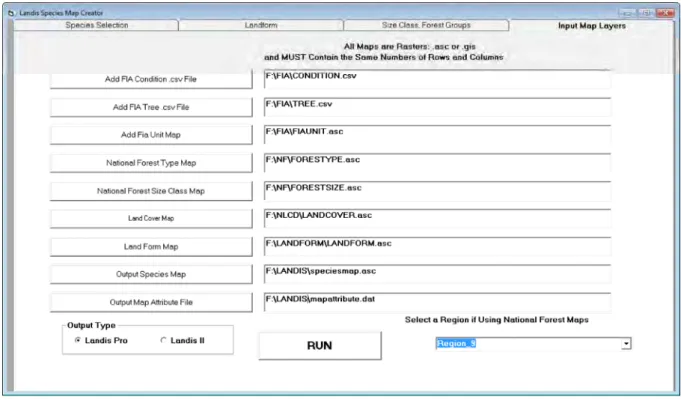Set the Output Species Map file
The image size is (681, 400).
pos(151,274)
